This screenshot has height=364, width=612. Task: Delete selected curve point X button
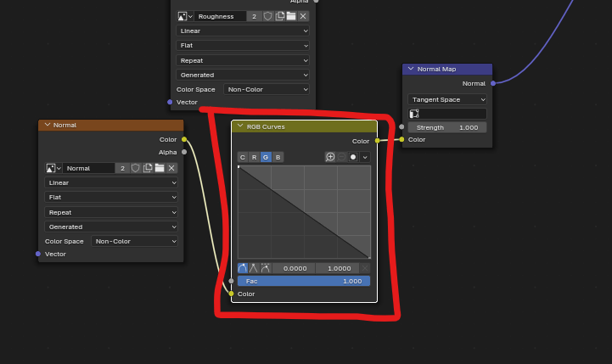pos(365,268)
